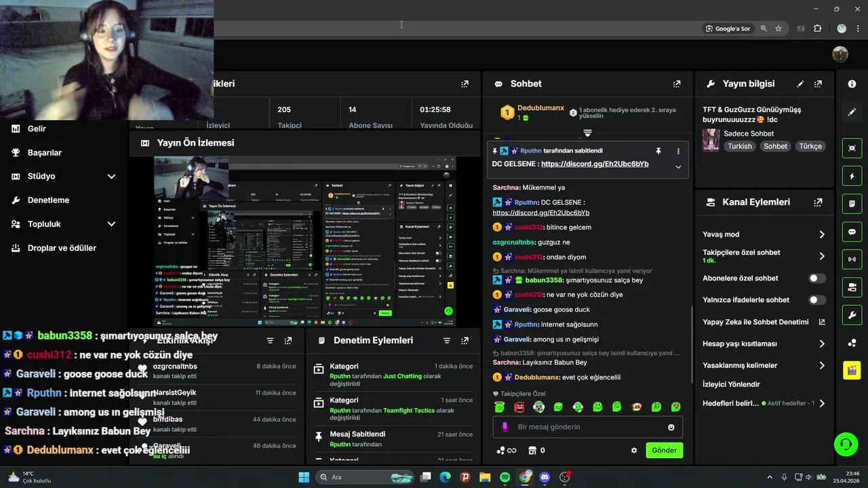This screenshot has width=868, height=488.
Task: Open chat settings gear next to Gönder
Action: click(634, 450)
